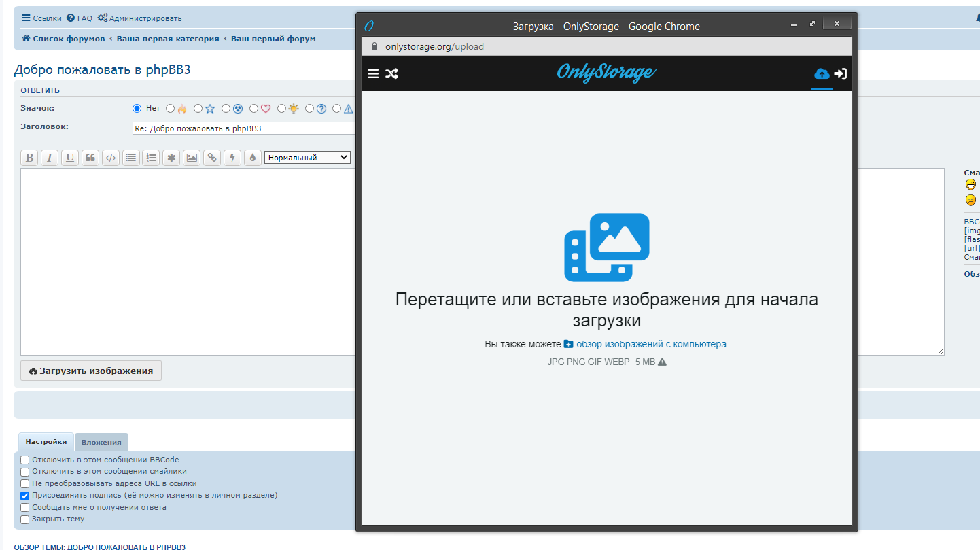Check 'Отключить в этом сообщении смайлики'

click(25, 472)
